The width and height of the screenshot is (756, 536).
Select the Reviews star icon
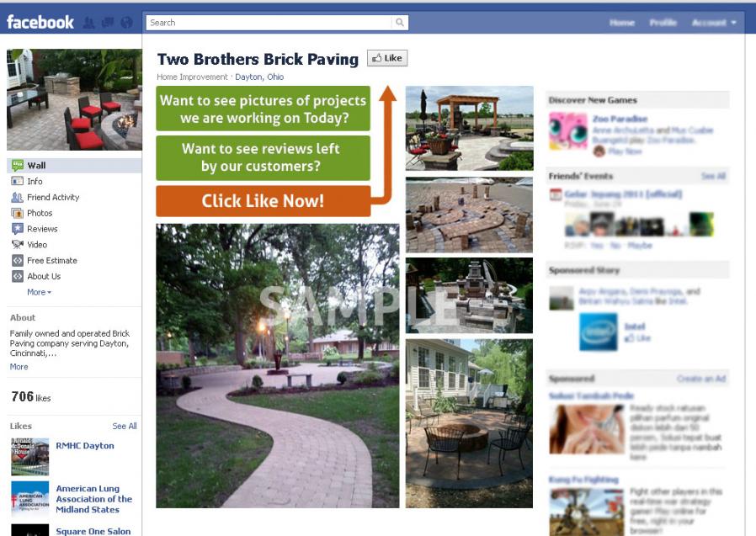click(x=18, y=229)
